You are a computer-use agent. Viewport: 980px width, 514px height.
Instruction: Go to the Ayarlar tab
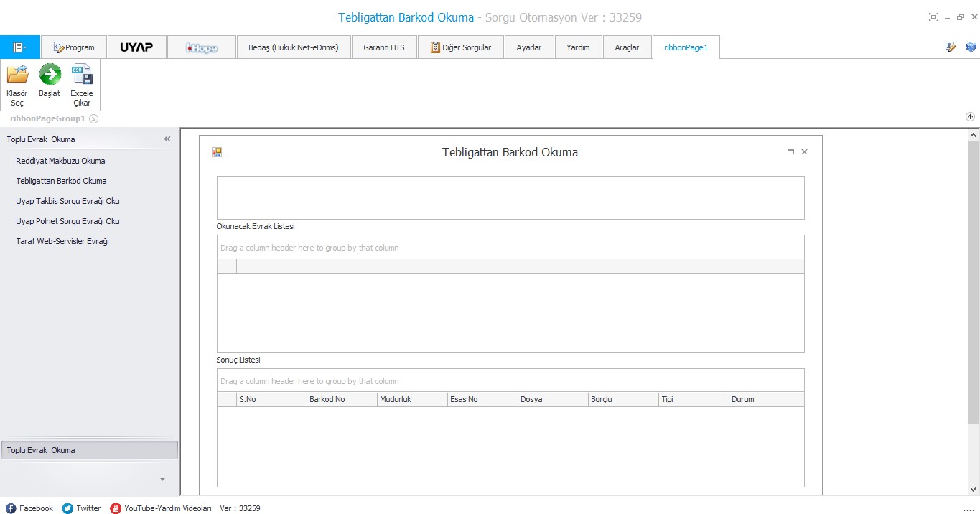coord(529,47)
